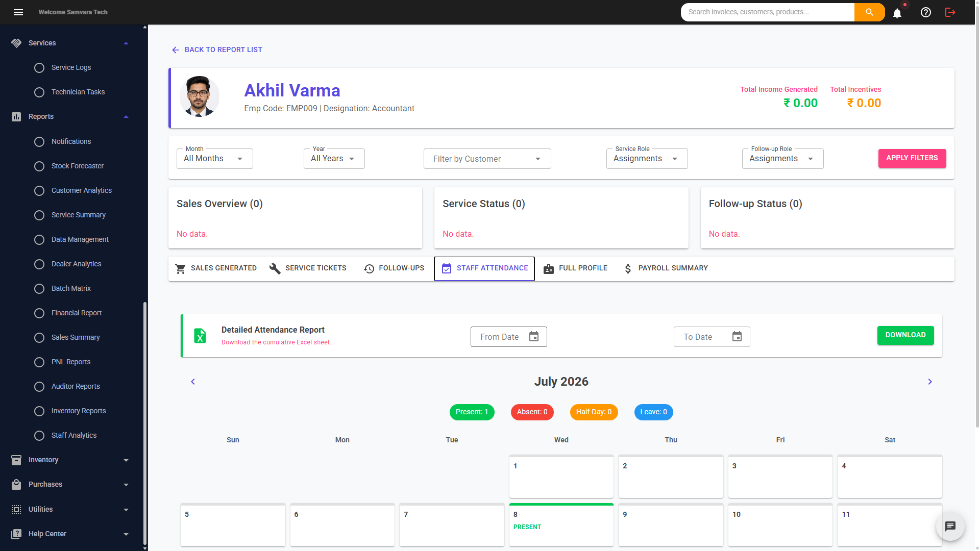The width and height of the screenshot is (980, 551).
Task: Select the Data Management radio circle
Action: coord(39,240)
